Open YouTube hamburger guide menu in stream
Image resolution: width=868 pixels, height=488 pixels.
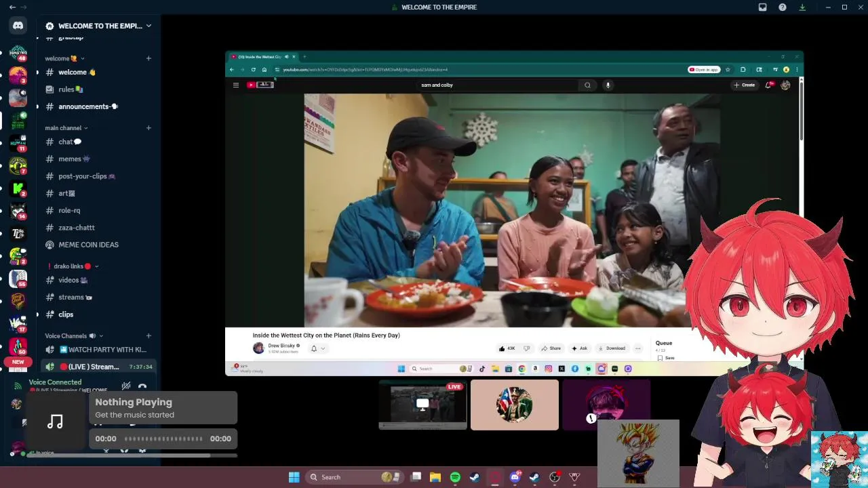point(236,85)
